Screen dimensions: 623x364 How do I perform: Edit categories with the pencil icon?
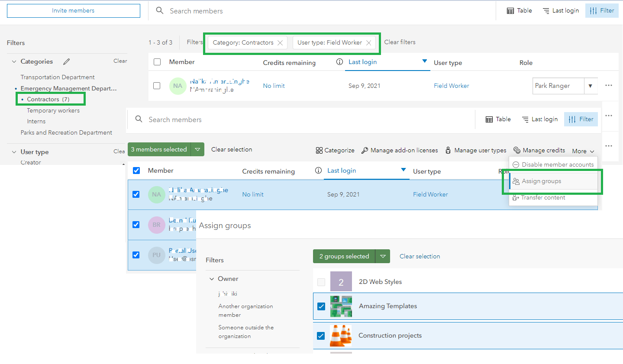click(66, 61)
